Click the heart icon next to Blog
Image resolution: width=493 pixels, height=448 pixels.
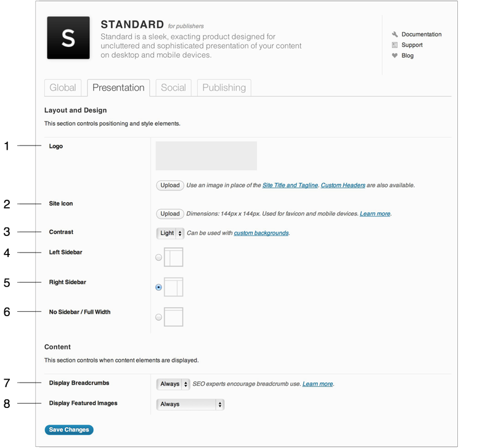(395, 55)
